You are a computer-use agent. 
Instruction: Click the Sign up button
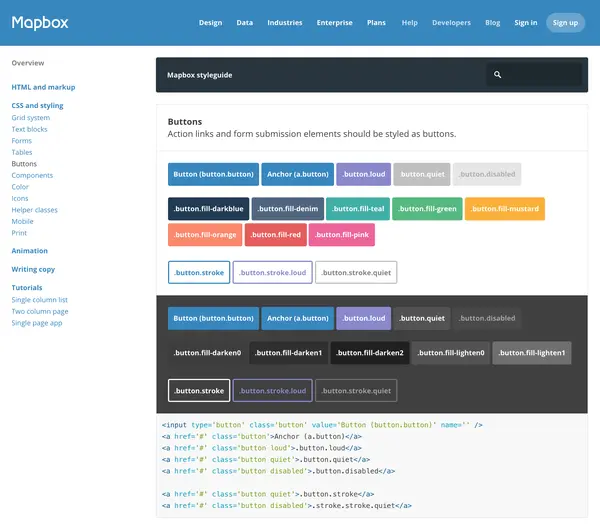pyautogui.click(x=565, y=23)
